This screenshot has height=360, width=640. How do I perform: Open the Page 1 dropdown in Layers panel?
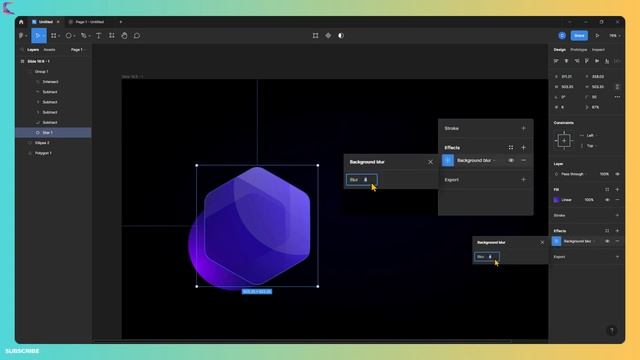click(x=78, y=50)
